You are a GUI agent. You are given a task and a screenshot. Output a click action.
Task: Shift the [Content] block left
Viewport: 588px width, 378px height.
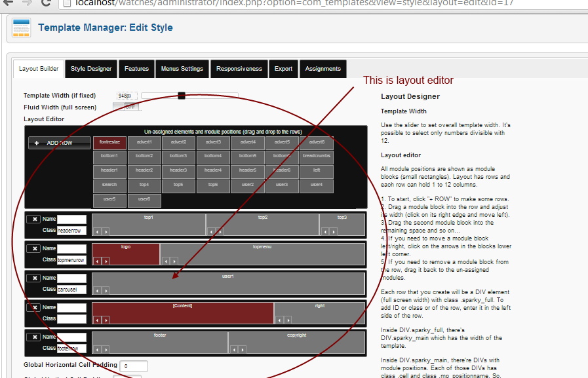[x=98, y=320]
